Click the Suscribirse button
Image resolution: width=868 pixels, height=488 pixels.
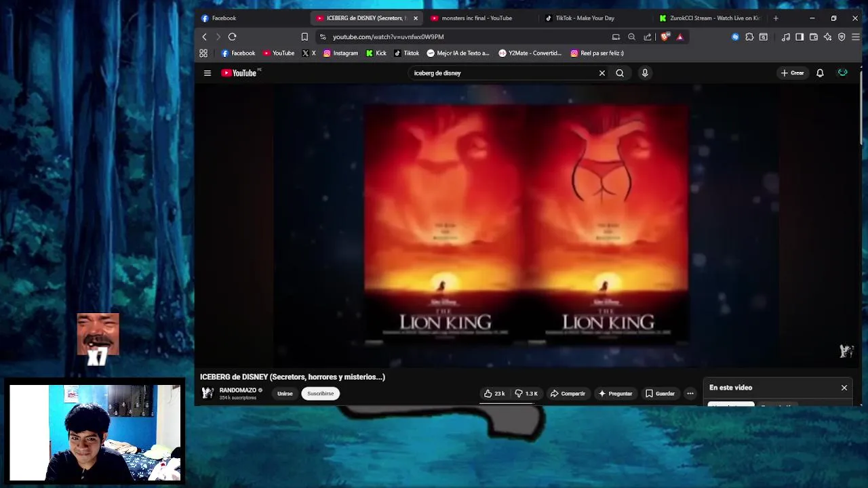(320, 394)
